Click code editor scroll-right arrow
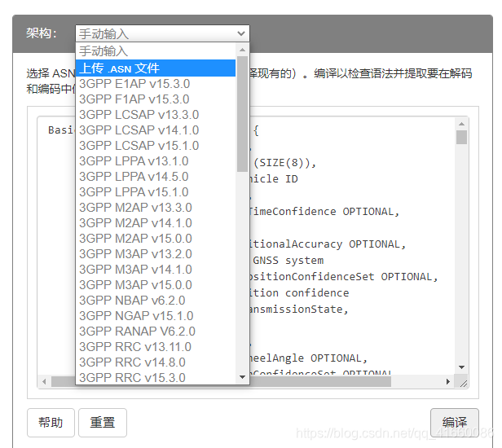The image size is (502, 448). (x=448, y=381)
